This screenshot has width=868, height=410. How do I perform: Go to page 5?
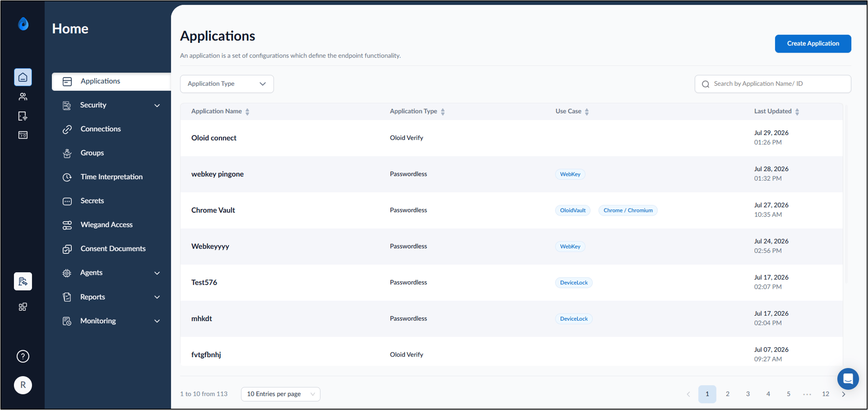click(x=788, y=394)
